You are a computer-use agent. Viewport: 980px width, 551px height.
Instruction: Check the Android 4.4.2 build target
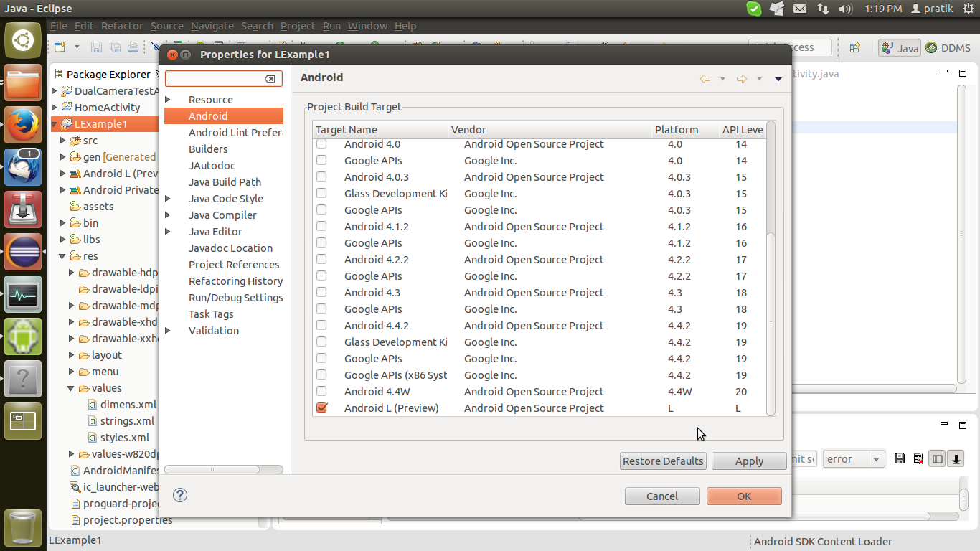pos(321,325)
